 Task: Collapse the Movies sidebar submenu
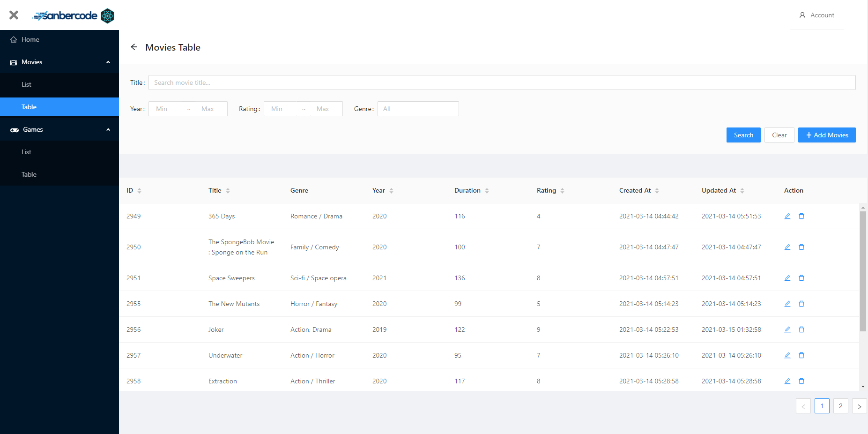(59, 62)
